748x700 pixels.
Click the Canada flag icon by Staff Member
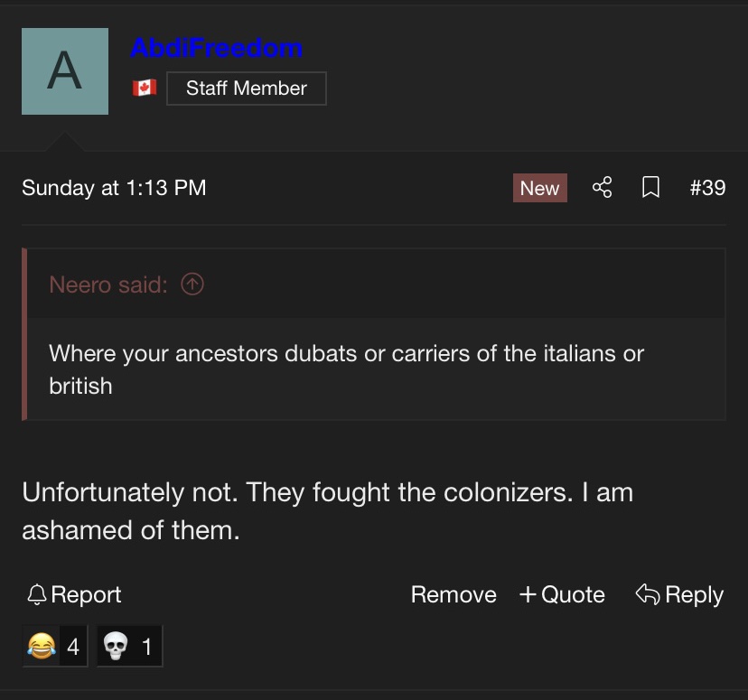(x=145, y=88)
